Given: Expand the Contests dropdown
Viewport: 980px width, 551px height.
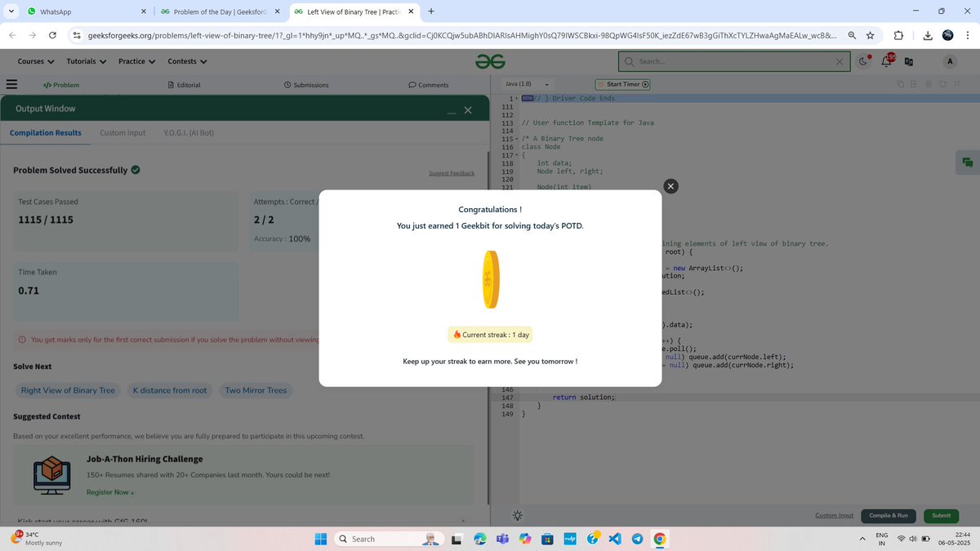Looking at the screenshot, I should (187, 61).
